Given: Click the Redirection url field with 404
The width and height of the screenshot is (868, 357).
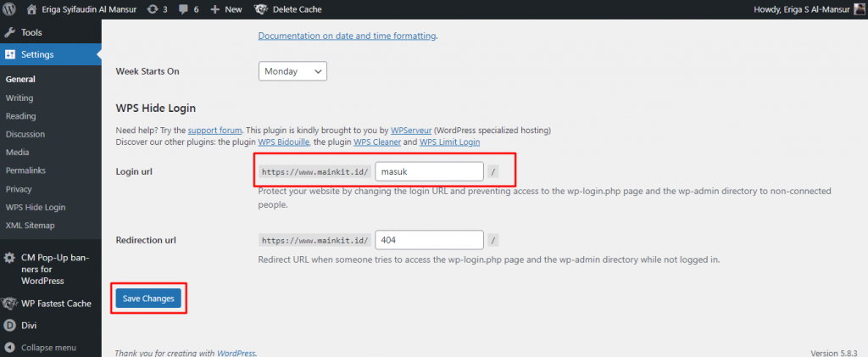Looking at the screenshot, I should point(429,240).
